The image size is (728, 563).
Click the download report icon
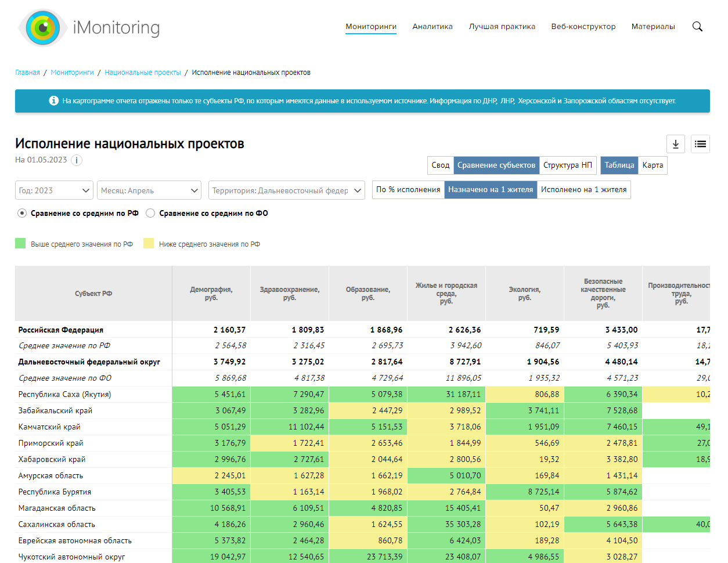[x=676, y=144]
